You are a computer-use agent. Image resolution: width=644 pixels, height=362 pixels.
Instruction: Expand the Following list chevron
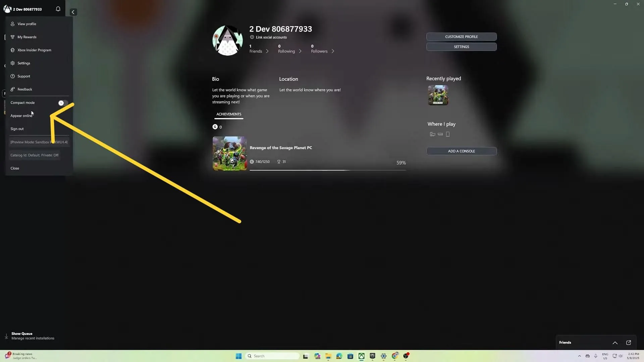coord(300,51)
